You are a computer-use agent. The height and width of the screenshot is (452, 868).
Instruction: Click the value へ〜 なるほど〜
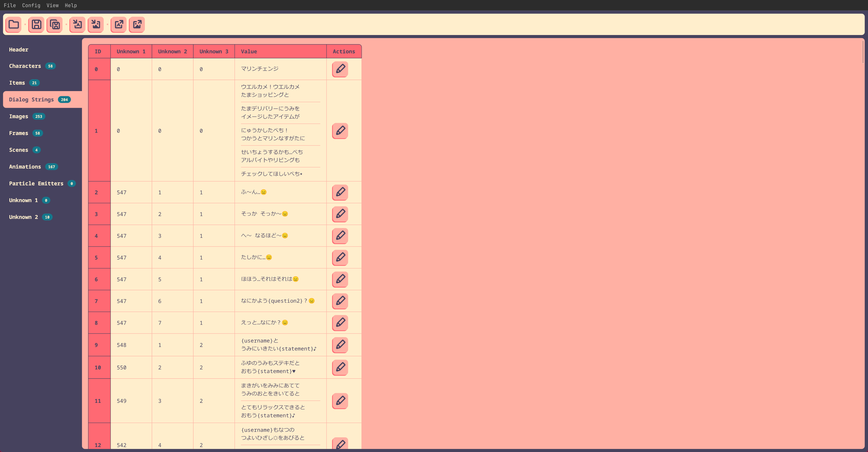point(264,235)
